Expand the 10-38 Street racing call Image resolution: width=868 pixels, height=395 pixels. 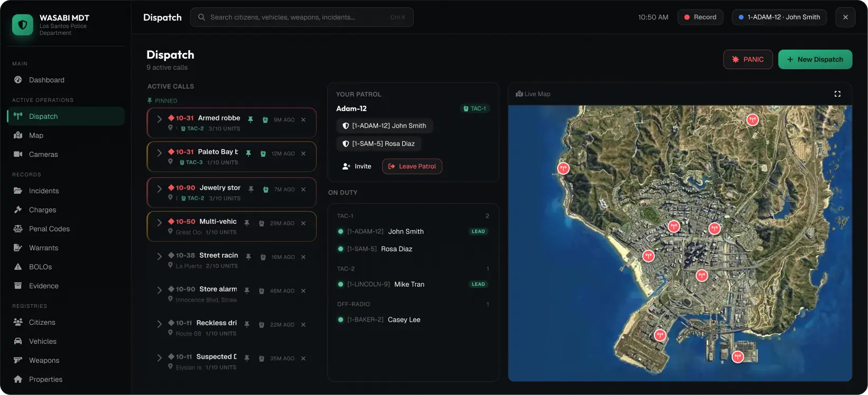click(x=159, y=257)
